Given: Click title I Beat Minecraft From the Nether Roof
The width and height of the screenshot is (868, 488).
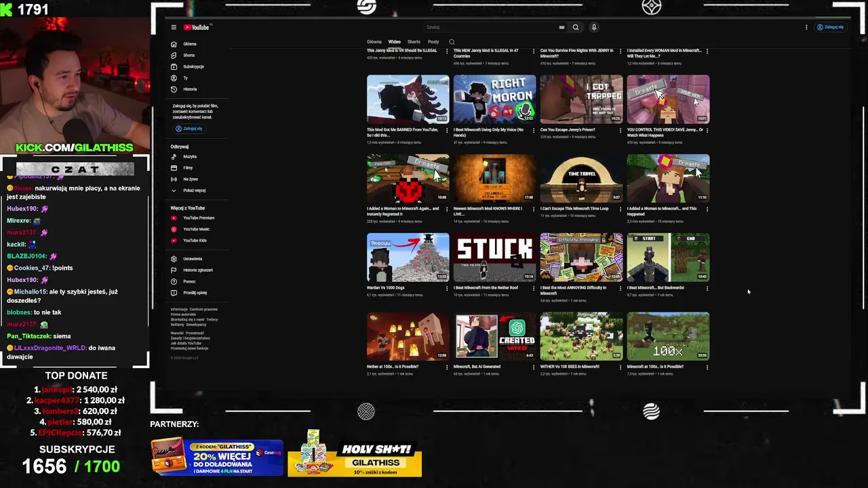Looking at the screenshot, I should click(486, 287).
